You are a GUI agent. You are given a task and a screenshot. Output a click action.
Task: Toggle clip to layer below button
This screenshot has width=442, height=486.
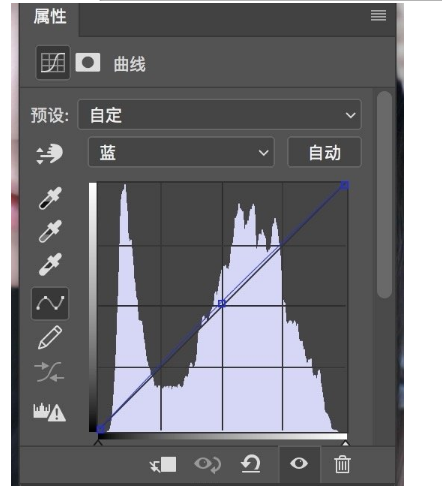coord(163,464)
